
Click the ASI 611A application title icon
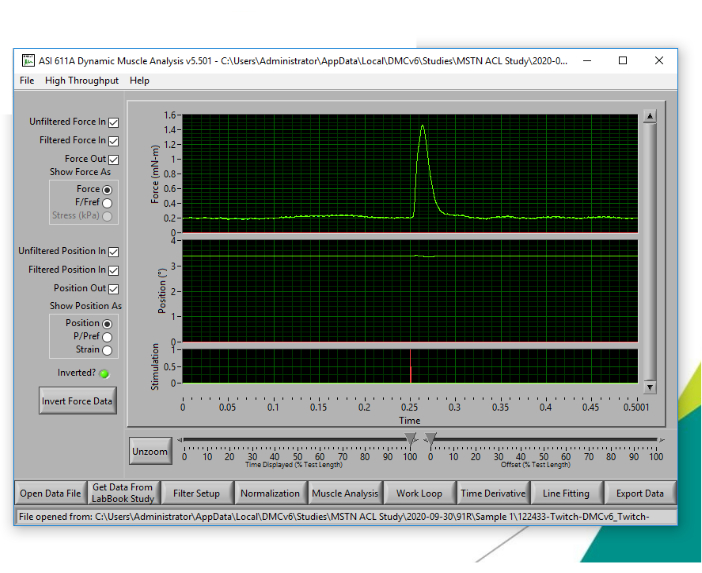[x=29, y=60]
